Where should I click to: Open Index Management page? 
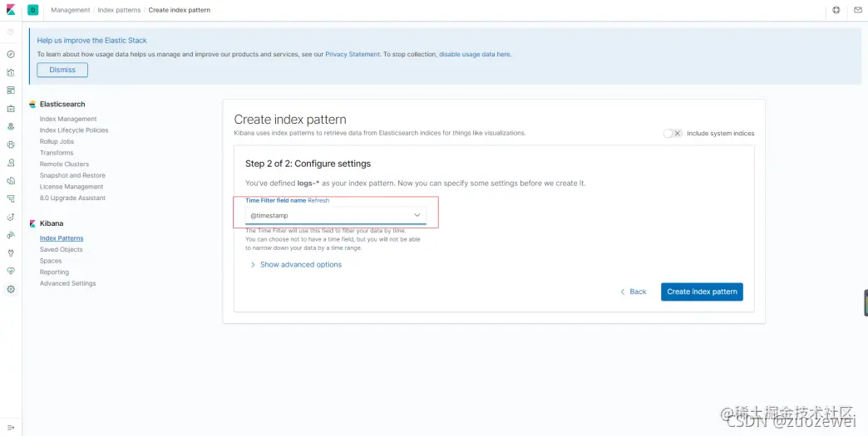click(68, 119)
